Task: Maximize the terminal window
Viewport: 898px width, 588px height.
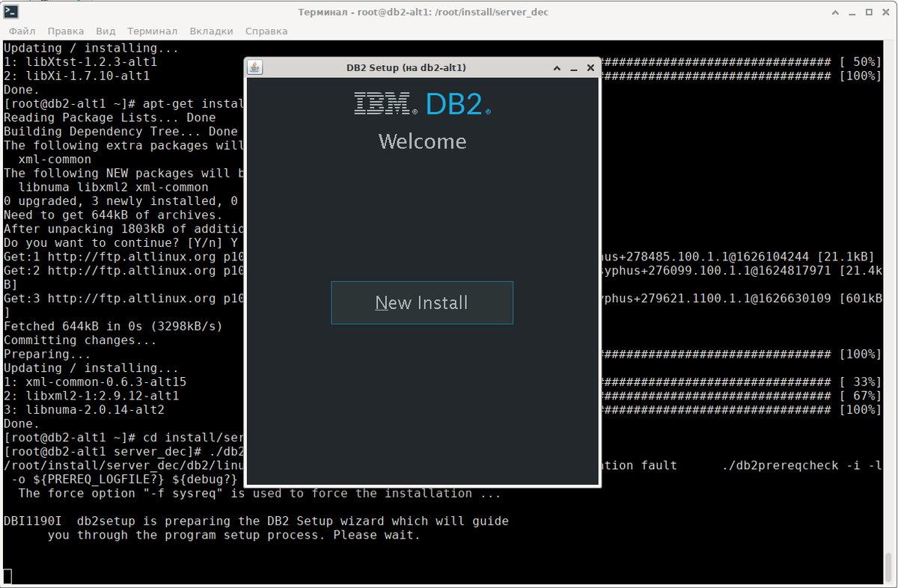Action: point(869,12)
